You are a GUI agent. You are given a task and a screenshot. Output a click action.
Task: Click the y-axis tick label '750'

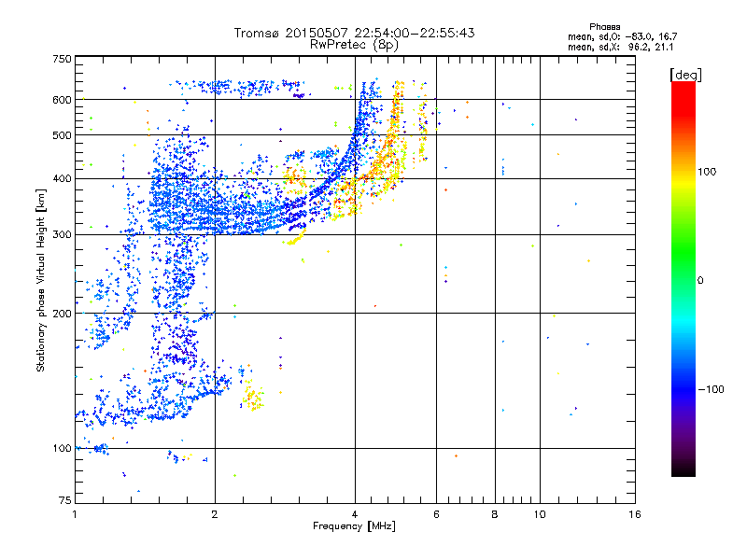pyautogui.click(x=62, y=59)
